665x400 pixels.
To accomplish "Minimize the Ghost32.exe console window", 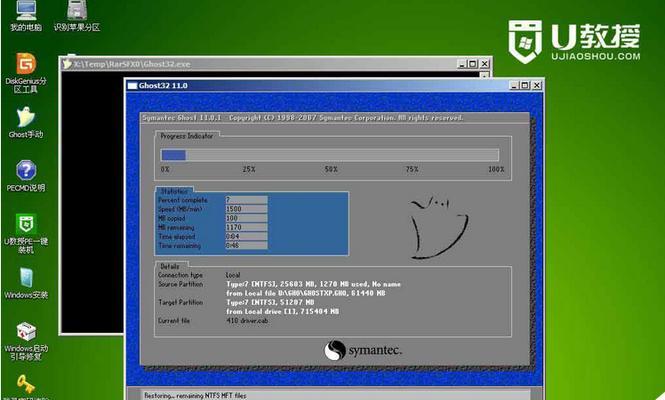I will pos(462,64).
